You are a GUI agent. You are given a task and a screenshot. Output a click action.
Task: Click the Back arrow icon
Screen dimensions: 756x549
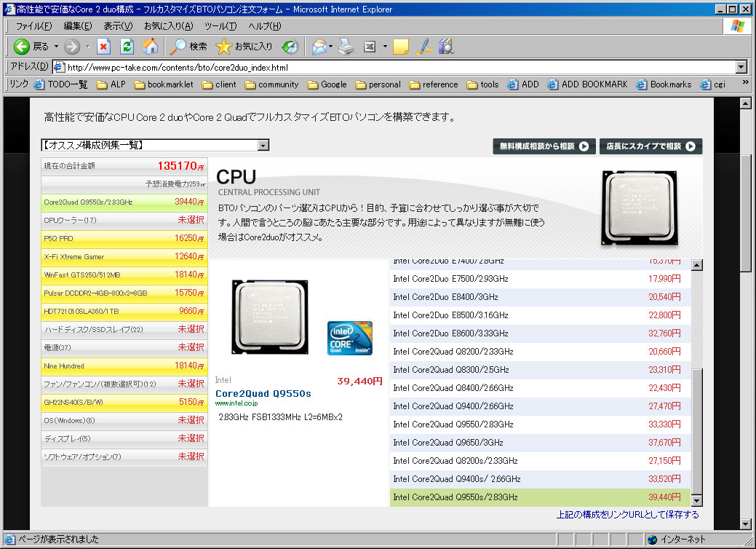pos(21,47)
